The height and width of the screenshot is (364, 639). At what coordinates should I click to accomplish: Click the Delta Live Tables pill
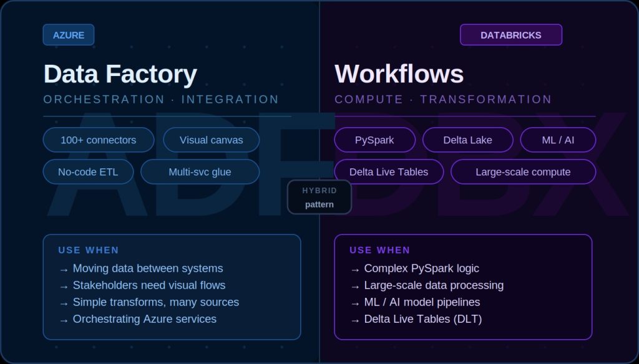[x=389, y=172]
